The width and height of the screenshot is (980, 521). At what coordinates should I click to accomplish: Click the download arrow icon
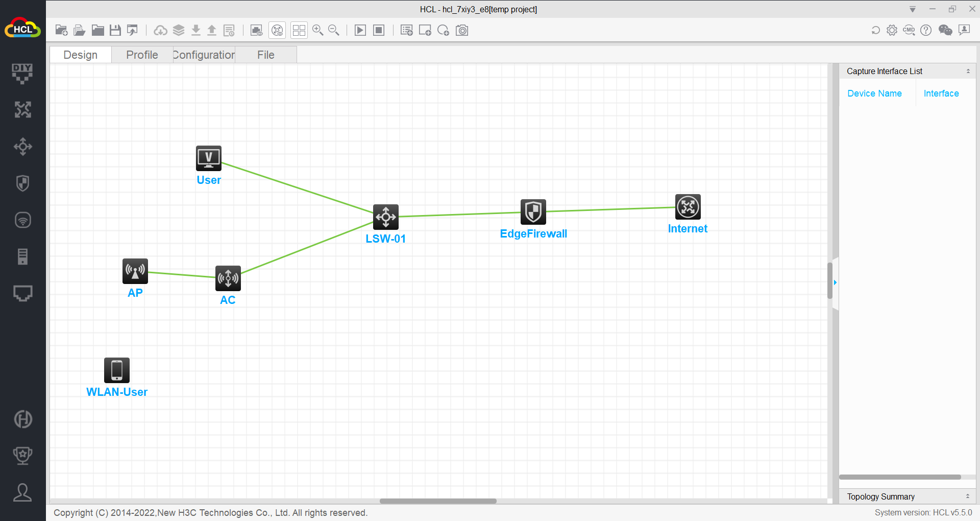[195, 30]
